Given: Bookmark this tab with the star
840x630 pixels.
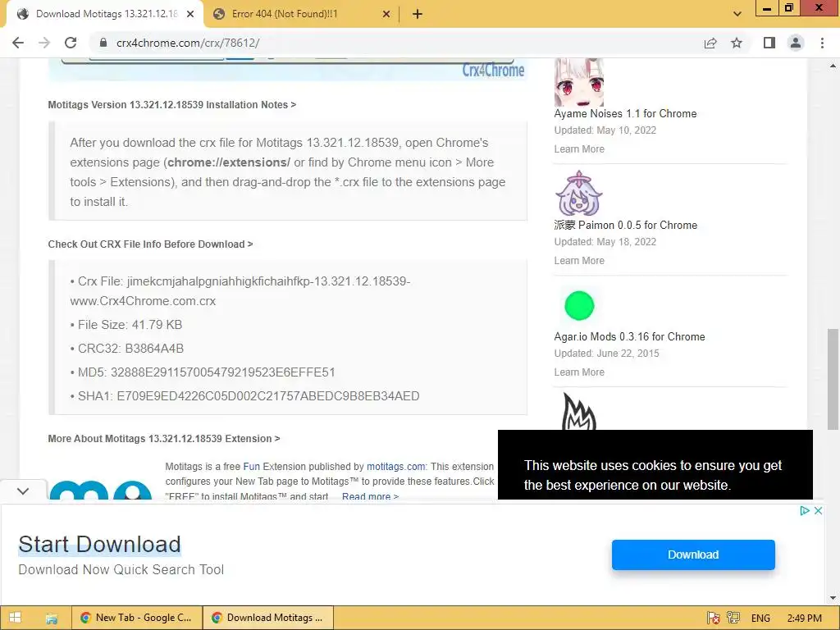Looking at the screenshot, I should pyautogui.click(x=737, y=43).
